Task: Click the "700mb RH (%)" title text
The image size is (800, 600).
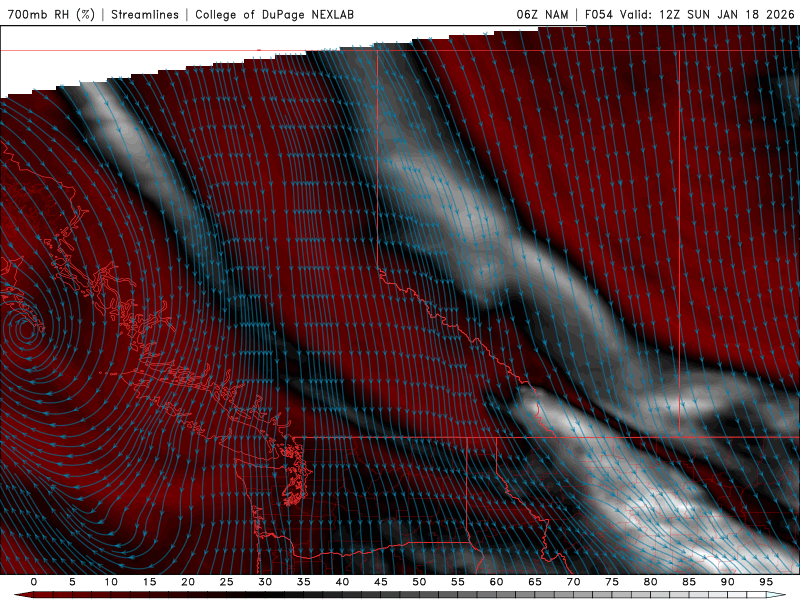Action: pyautogui.click(x=51, y=14)
